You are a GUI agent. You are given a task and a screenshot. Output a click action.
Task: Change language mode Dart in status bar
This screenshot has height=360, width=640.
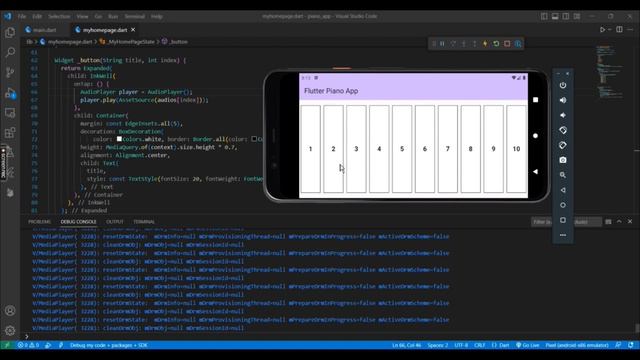click(504, 345)
